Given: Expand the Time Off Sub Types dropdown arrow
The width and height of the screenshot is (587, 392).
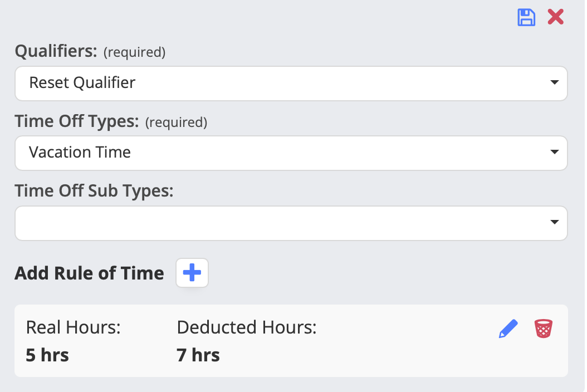Looking at the screenshot, I should (x=555, y=222).
